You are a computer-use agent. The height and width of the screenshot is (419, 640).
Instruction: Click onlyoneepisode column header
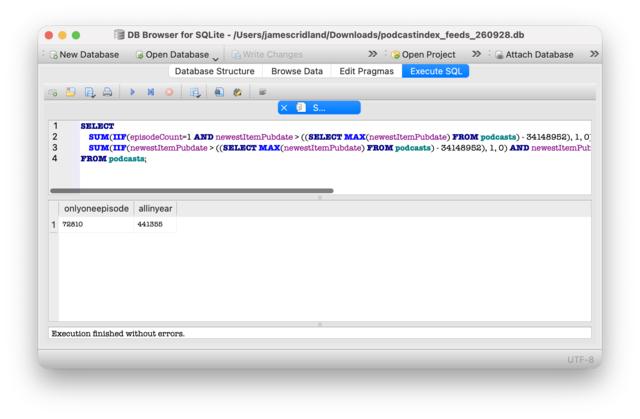[96, 208]
